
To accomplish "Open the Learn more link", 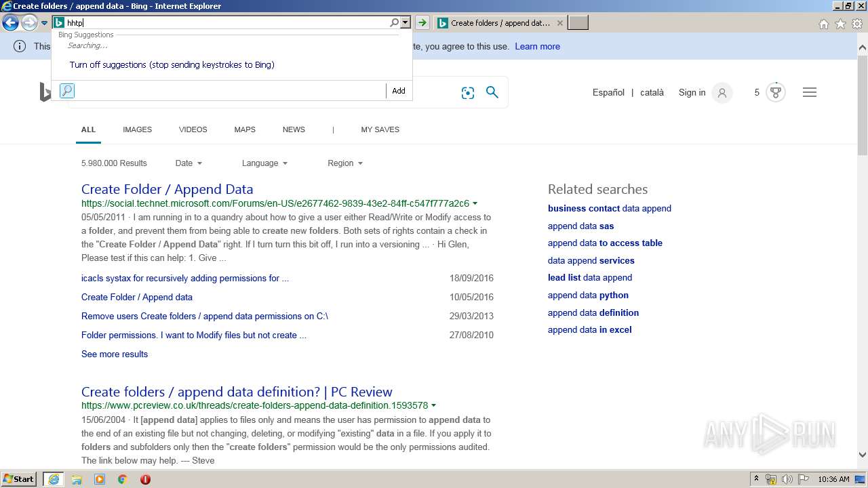I will pos(537,47).
